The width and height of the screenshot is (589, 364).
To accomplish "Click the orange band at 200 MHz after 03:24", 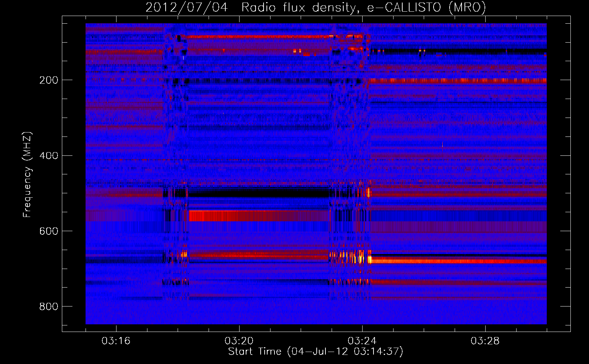I will (458, 80).
